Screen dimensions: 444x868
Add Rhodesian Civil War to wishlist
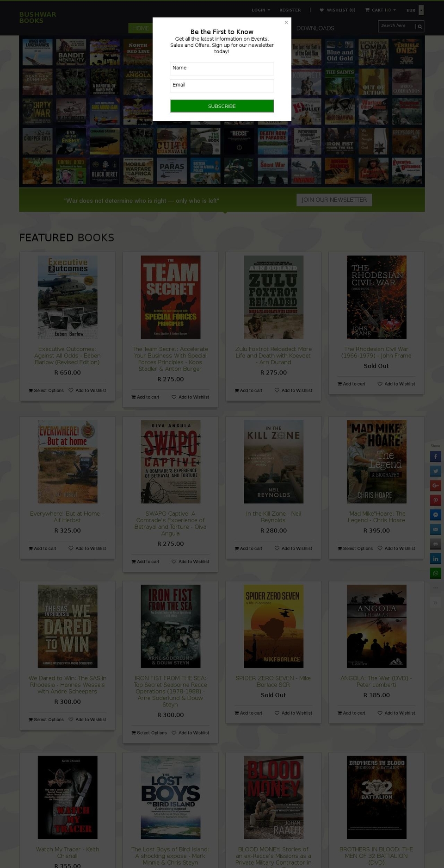[396, 384]
